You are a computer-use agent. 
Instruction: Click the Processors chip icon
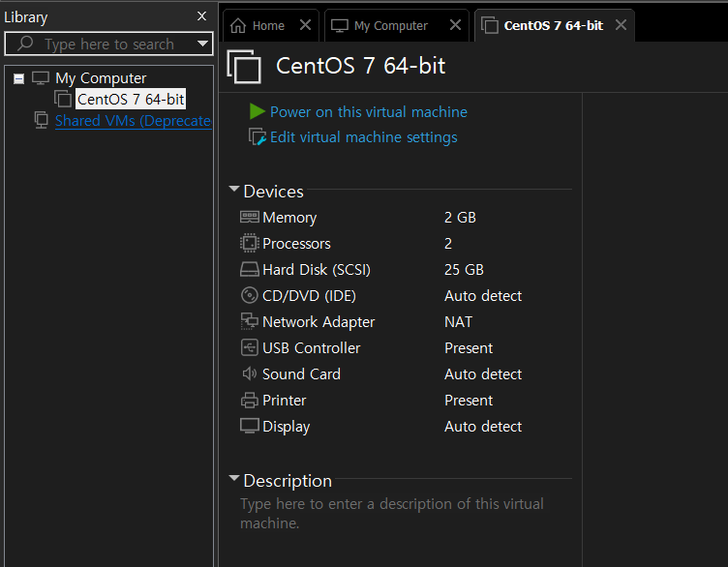tap(250, 243)
